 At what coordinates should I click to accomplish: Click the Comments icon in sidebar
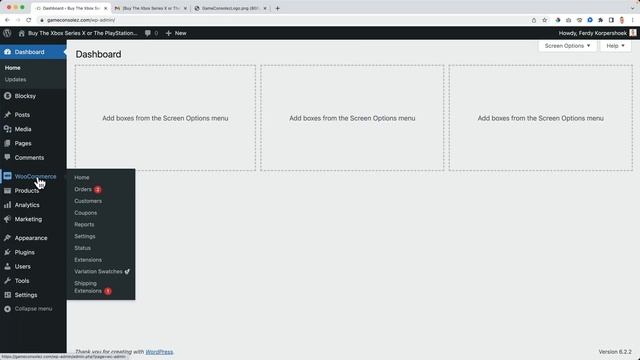(x=7, y=157)
